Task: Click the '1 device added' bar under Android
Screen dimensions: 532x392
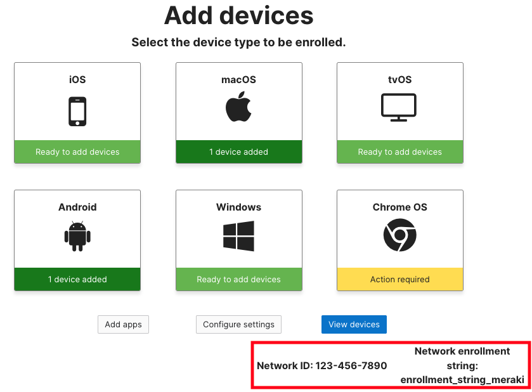Action: tap(77, 279)
